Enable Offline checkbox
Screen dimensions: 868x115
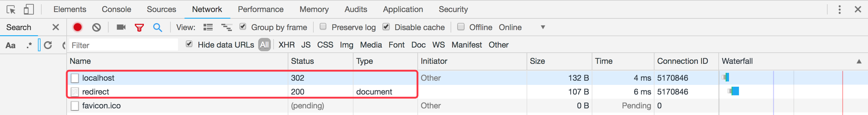[461, 26]
